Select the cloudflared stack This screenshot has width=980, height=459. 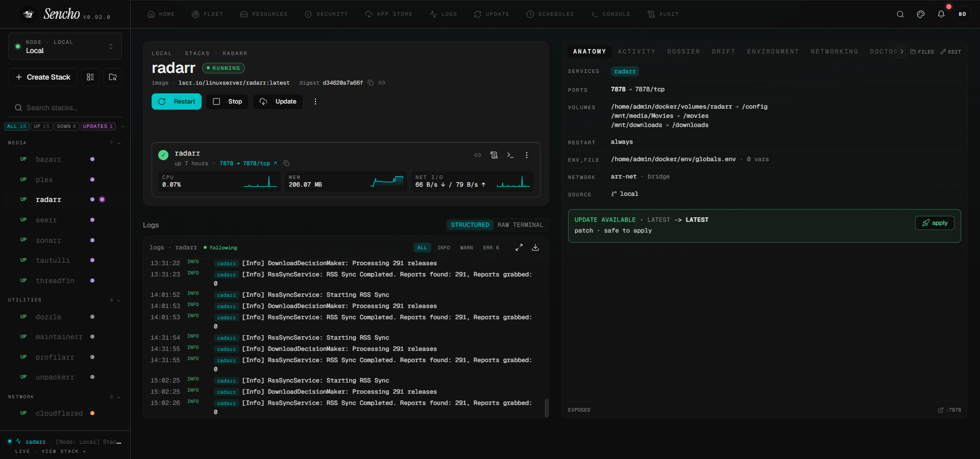pos(65,413)
